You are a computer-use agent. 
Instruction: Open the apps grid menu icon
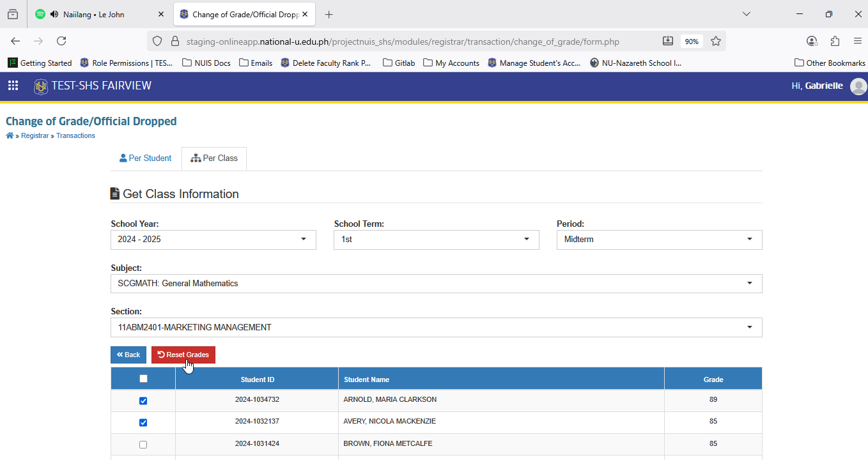pos(13,86)
